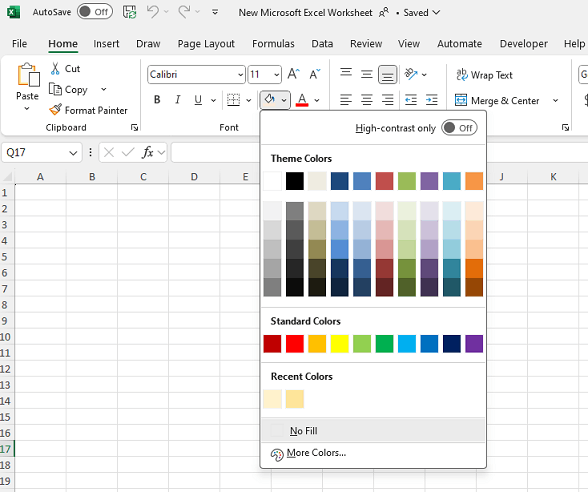Image resolution: width=588 pixels, height=492 pixels.
Task: Choose No Fill option
Action: coord(373,430)
